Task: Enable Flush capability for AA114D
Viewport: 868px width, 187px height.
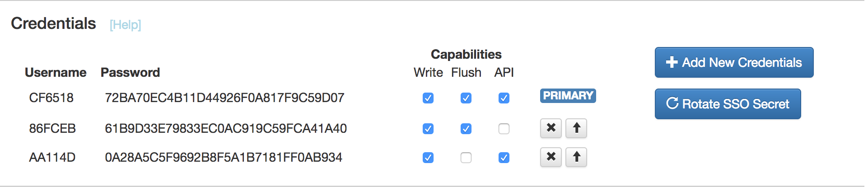Action: (x=466, y=158)
